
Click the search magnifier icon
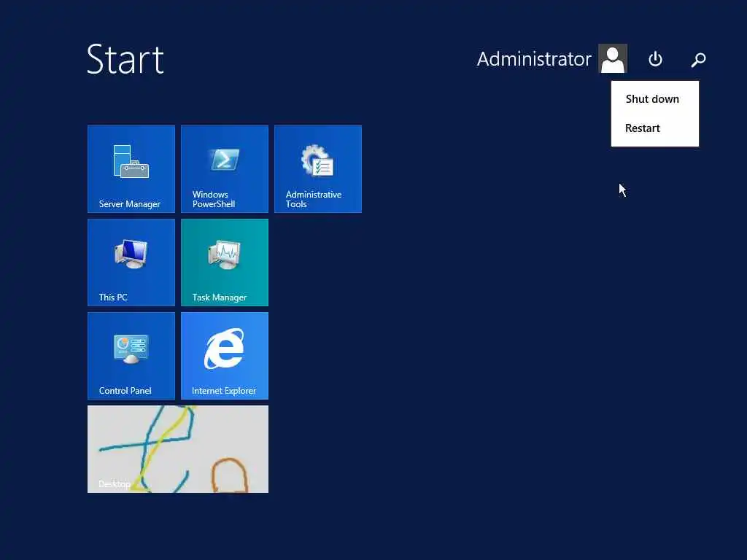click(x=698, y=60)
